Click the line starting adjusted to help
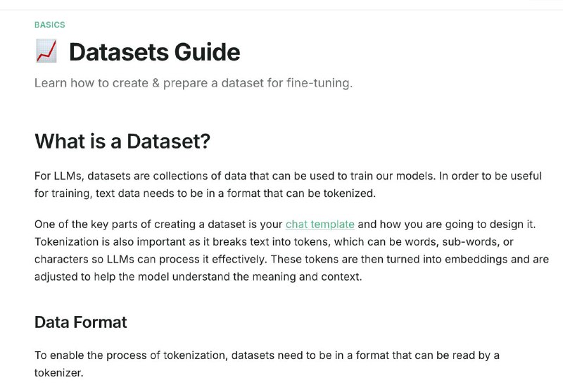563x392 pixels. point(198,277)
